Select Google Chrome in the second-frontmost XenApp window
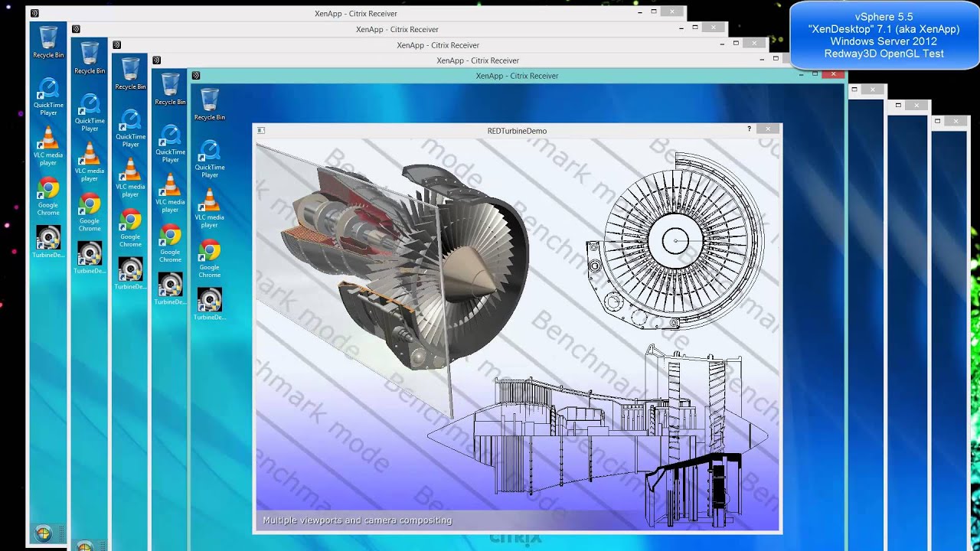 pos(170,243)
